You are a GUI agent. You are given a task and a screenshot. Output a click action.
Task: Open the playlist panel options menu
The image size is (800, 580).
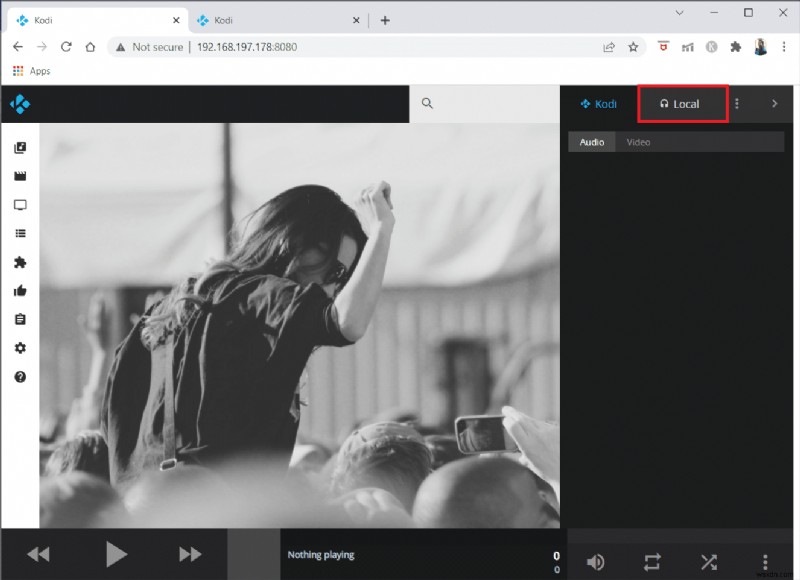[x=737, y=103]
